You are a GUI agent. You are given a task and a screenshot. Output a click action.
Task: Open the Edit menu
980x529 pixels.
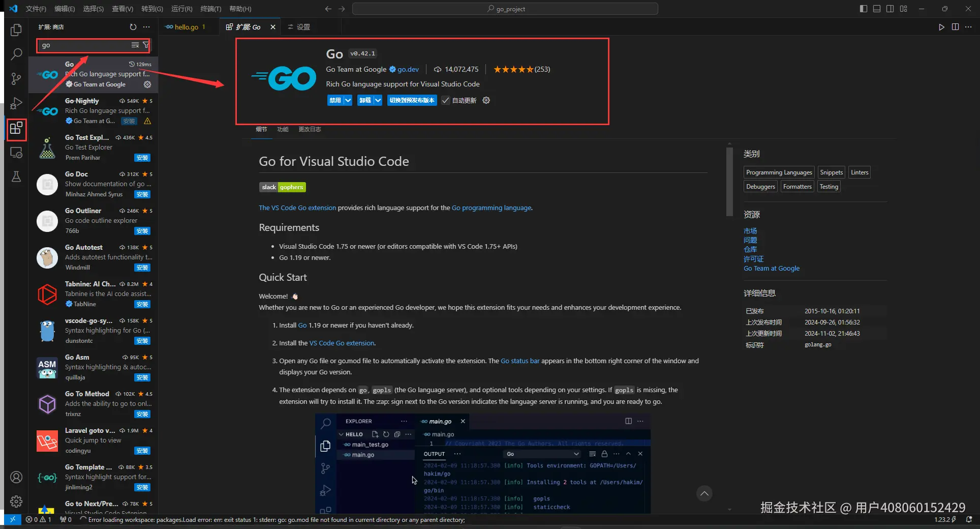(65, 9)
